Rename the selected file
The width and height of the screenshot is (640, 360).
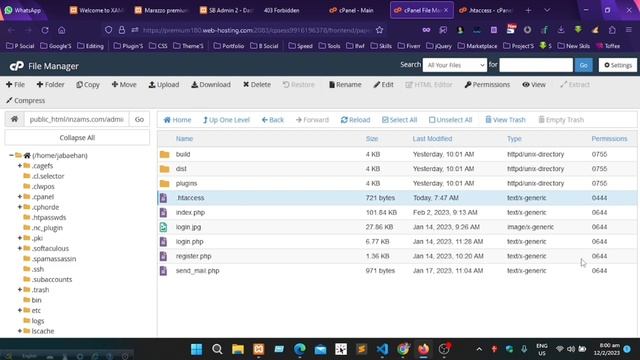345,84
